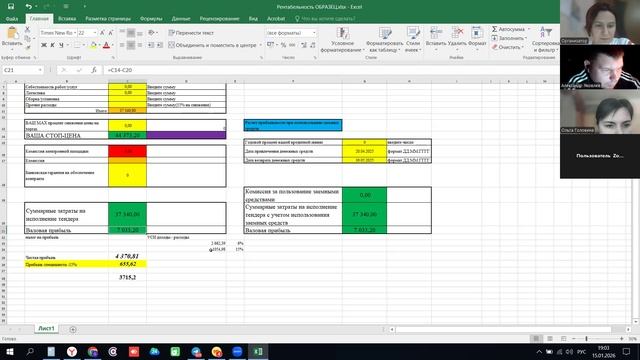Switch to Разметка страницы tab

tap(108, 18)
